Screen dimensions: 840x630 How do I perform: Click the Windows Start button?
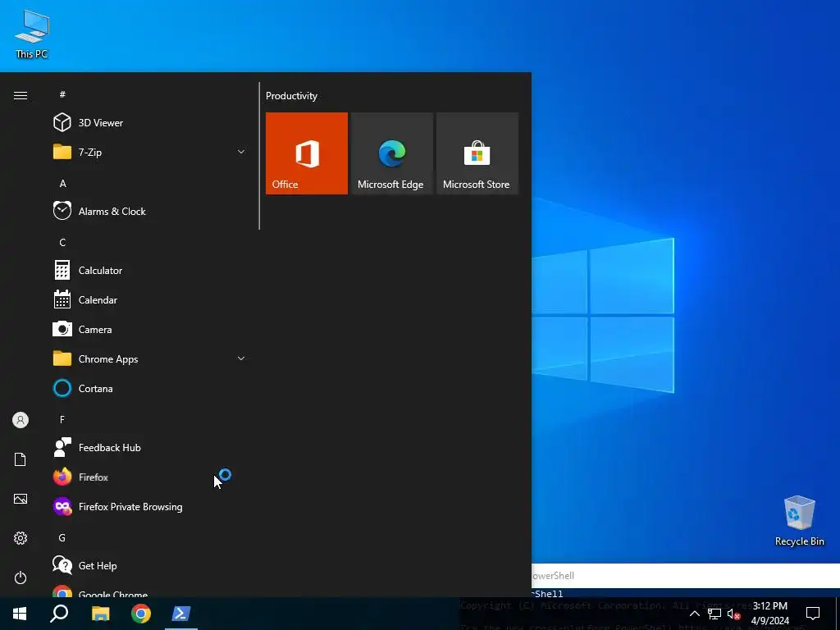click(20, 614)
